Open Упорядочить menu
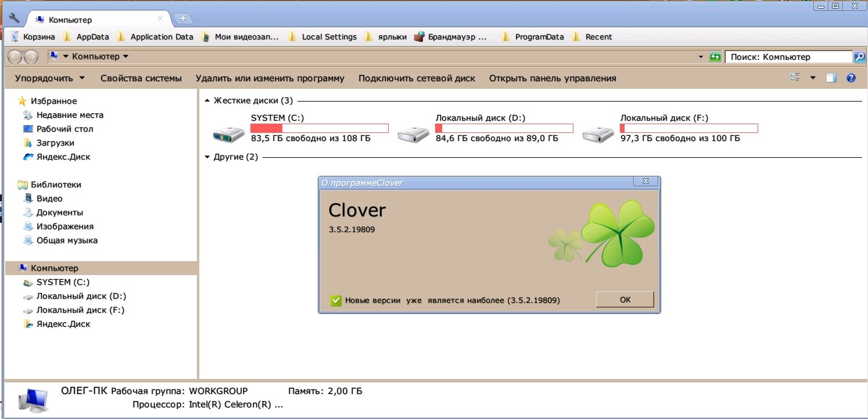Screen dimensions: 868x419 [50, 78]
